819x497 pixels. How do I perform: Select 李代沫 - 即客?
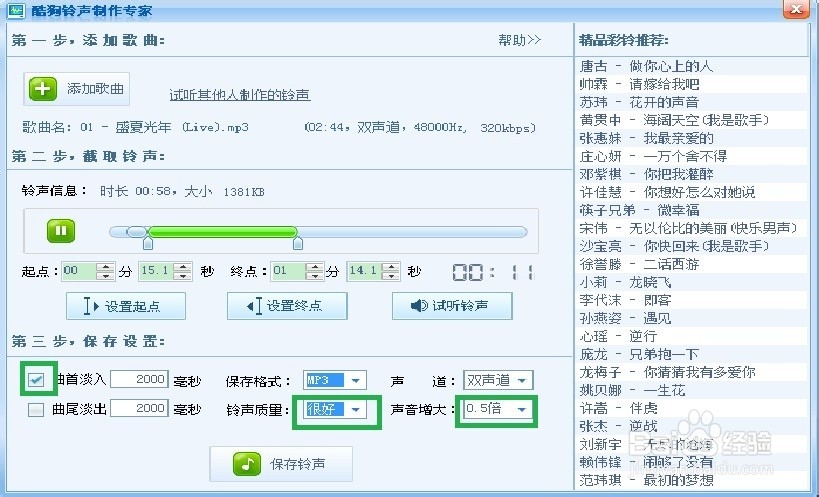point(691,301)
